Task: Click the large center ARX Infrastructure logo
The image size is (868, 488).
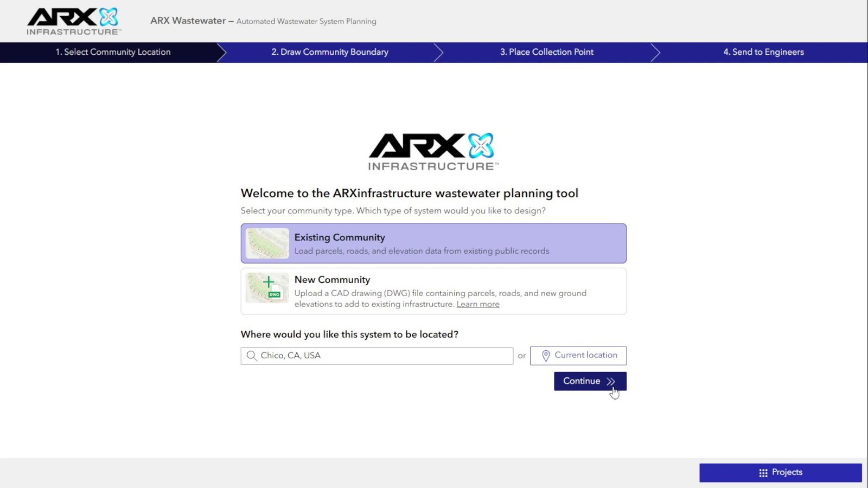Action: tap(433, 152)
